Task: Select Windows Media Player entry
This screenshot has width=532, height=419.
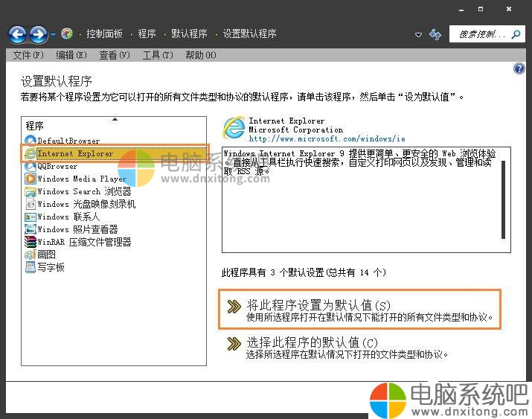Action: (82, 179)
